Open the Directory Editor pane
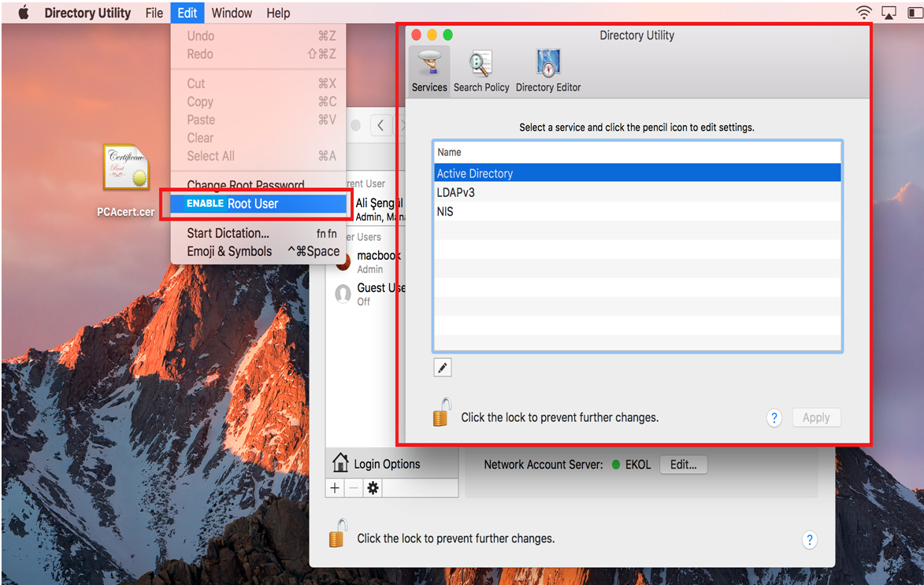Viewport: 924px width, 585px height. 548,71
